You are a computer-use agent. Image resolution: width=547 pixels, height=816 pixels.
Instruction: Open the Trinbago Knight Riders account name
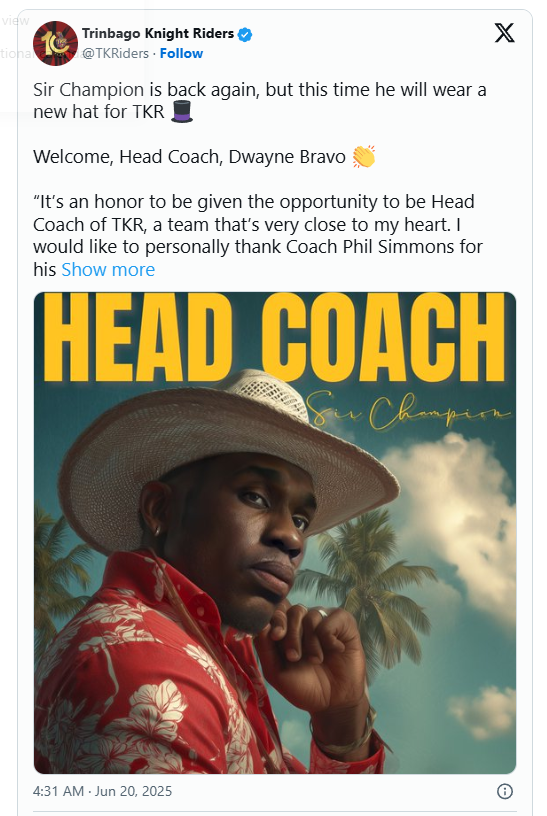pos(158,34)
